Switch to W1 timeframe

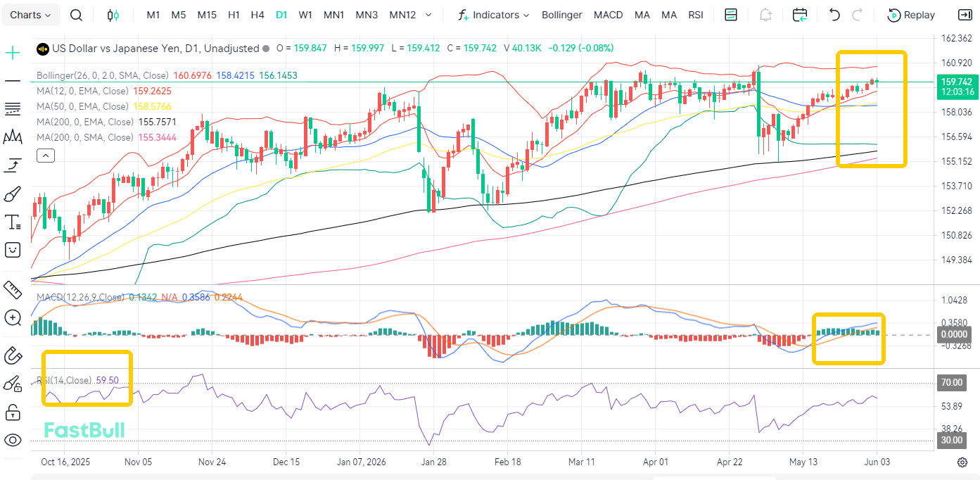305,15
